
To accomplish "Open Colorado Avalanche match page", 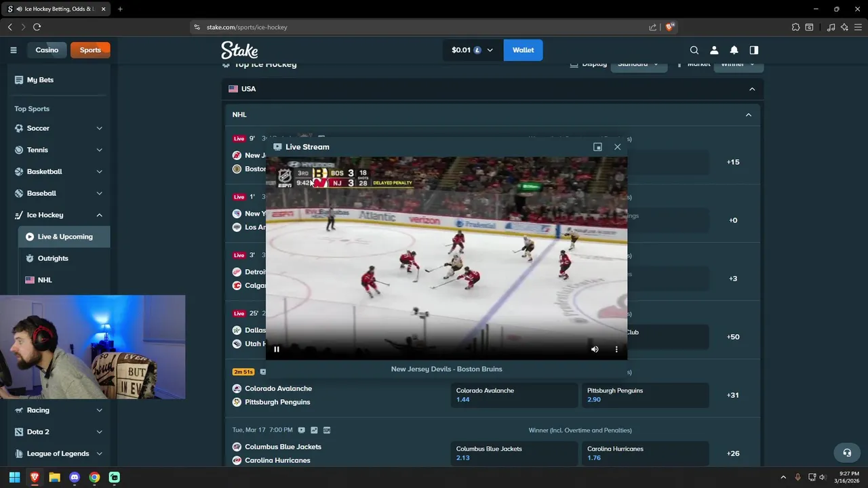I will point(278,388).
